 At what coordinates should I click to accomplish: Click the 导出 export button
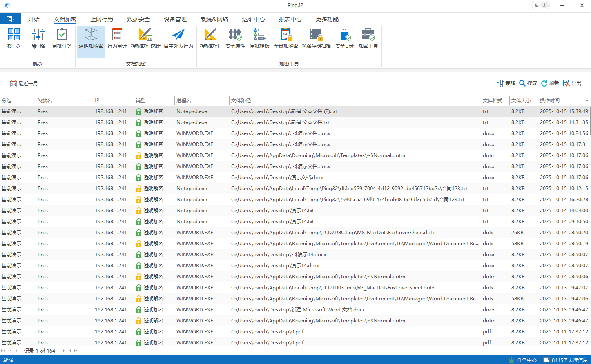coord(572,83)
